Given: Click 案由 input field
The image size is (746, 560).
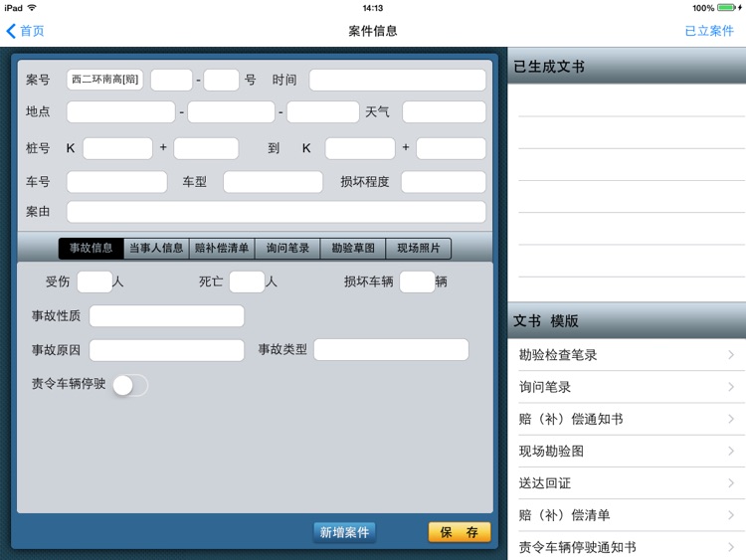Looking at the screenshot, I should 276,212.
